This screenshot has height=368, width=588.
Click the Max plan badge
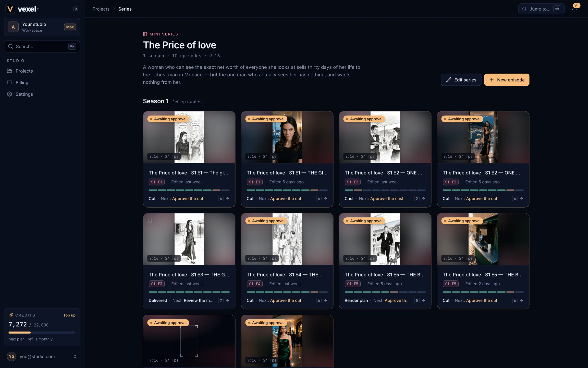click(x=70, y=27)
